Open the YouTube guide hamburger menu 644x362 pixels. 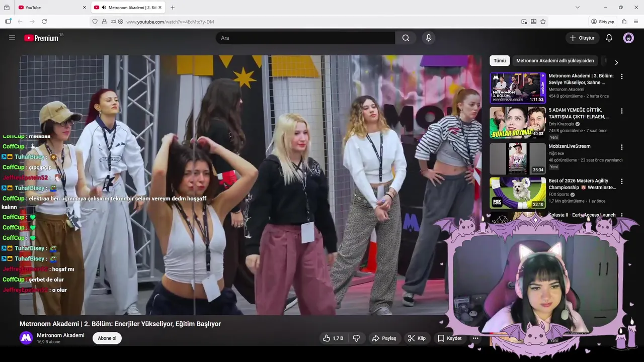pyautogui.click(x=12, y=38)
